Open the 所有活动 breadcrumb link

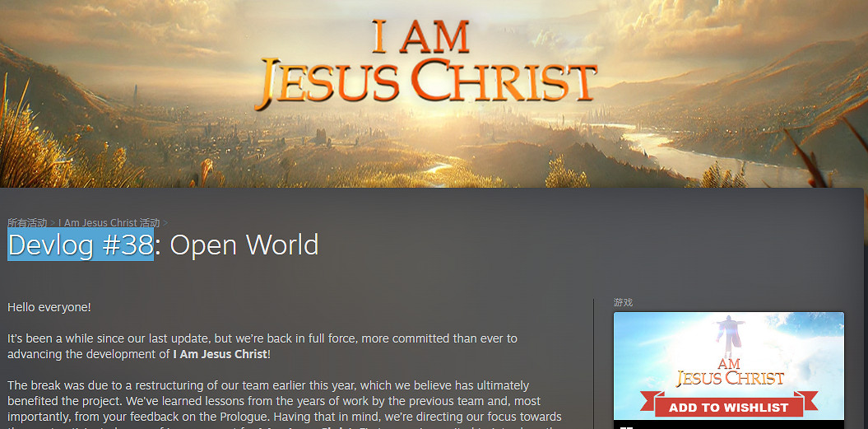point(27,223)
